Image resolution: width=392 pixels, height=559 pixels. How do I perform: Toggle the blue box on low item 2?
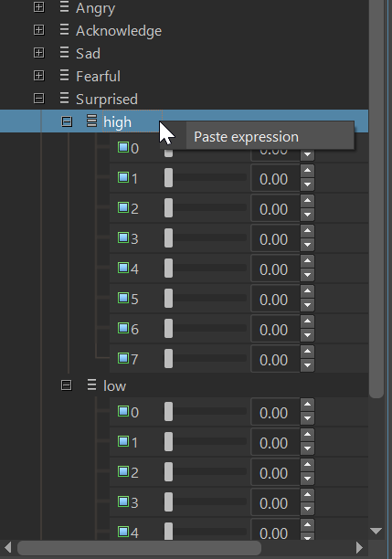pos(123,471)
